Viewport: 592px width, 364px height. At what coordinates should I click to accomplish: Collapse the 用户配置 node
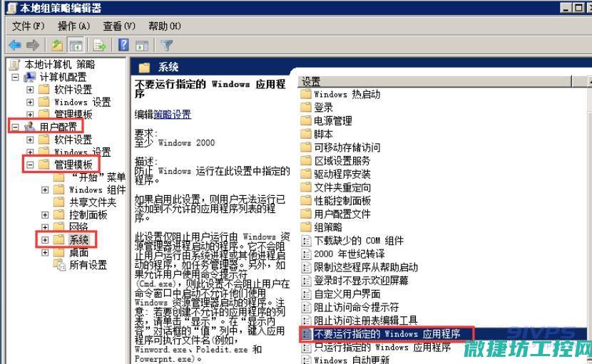tap(15, 127)
